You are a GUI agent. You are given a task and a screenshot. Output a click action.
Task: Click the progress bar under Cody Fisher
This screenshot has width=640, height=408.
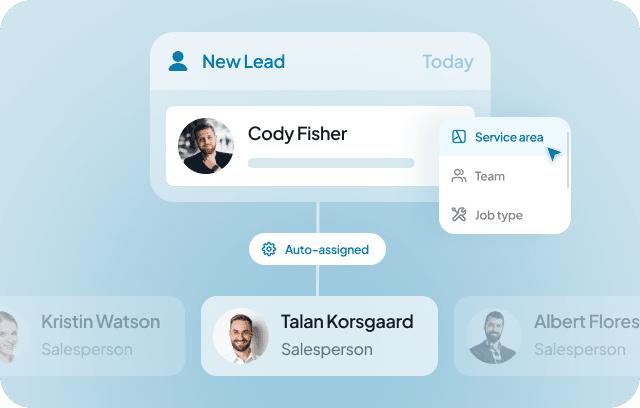coord(330,162)
